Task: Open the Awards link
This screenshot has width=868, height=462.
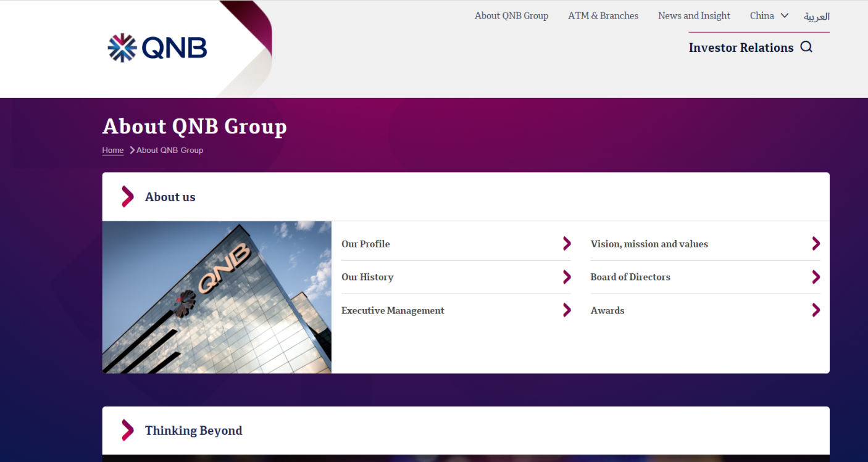Action: [607, 311]
